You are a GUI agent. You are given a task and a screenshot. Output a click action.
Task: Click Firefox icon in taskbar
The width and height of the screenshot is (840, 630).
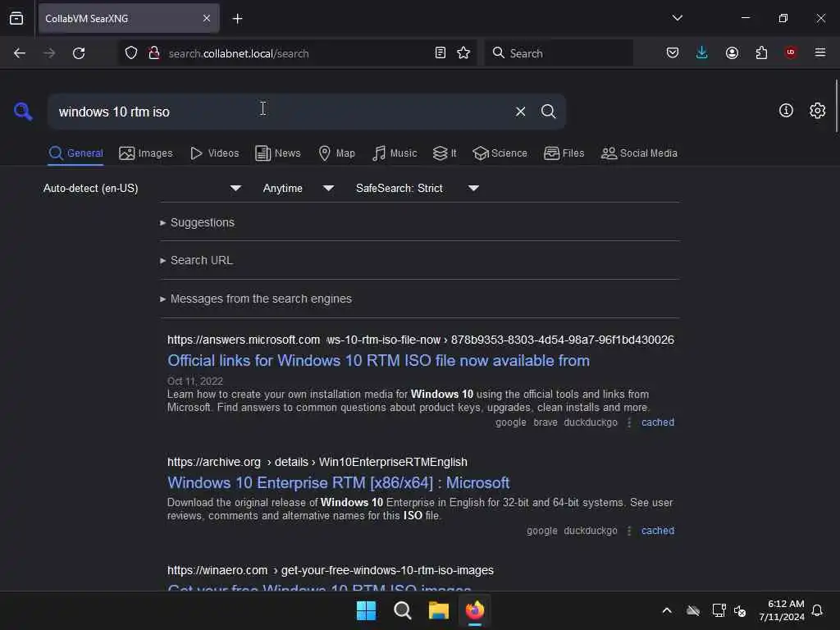coord(475,610)
